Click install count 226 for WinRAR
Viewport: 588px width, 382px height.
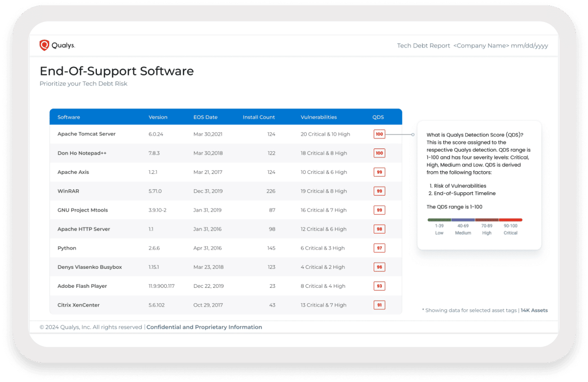[x=271, y=191]
